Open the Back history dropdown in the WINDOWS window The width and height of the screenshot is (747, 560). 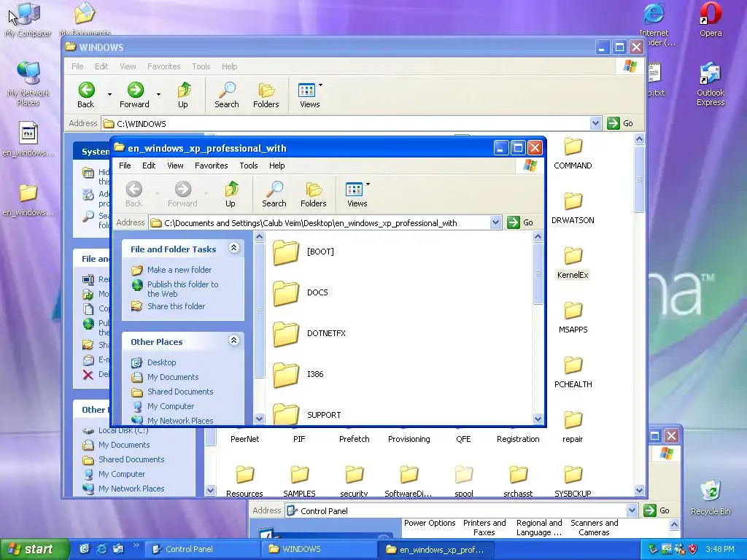tap(109, 95)
